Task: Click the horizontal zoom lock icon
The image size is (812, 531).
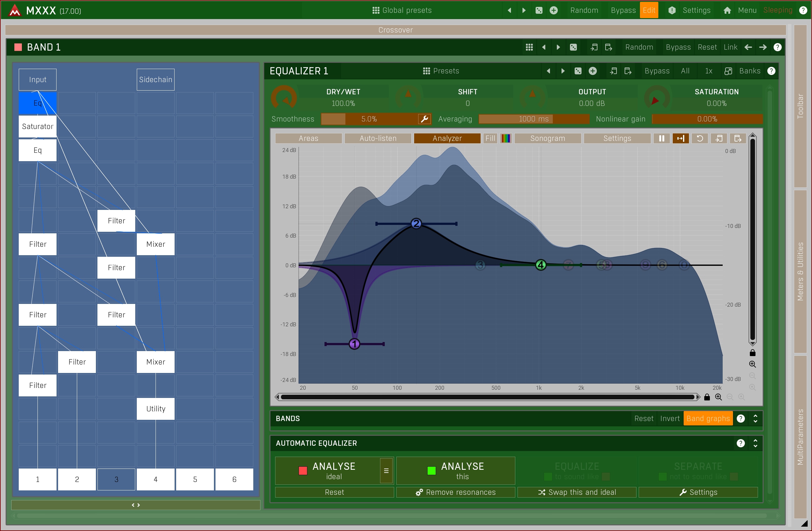Action: coord(707,397)
